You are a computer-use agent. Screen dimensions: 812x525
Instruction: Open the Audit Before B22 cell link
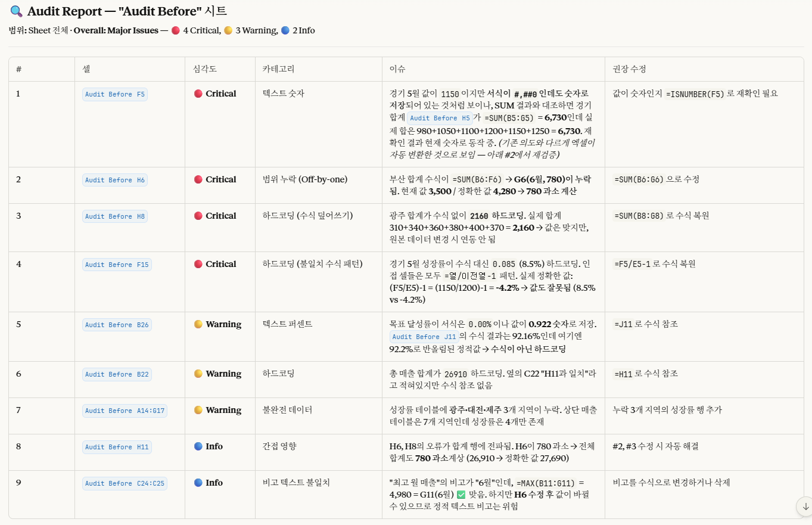click(x=117, y=374)
